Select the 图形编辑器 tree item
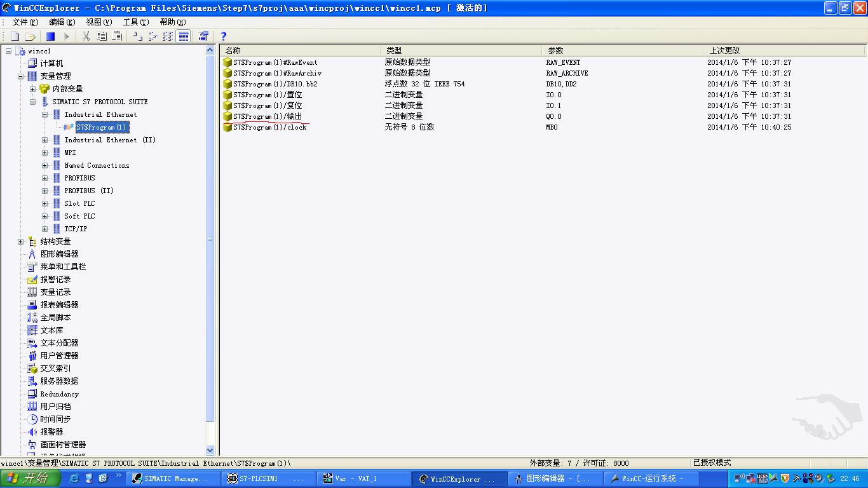This screenshot has height=488, width=868. coord(59,254)
